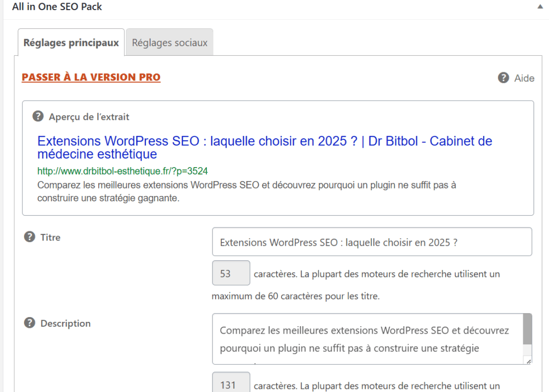
Task: Click the description character count box 131
Action: tap(231, 383)
